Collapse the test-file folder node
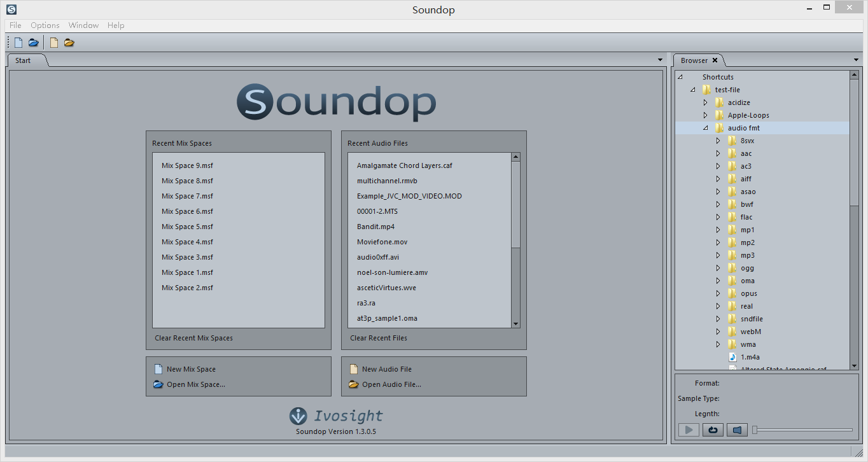Screen dimensions: 868x462 pos(693,90)
